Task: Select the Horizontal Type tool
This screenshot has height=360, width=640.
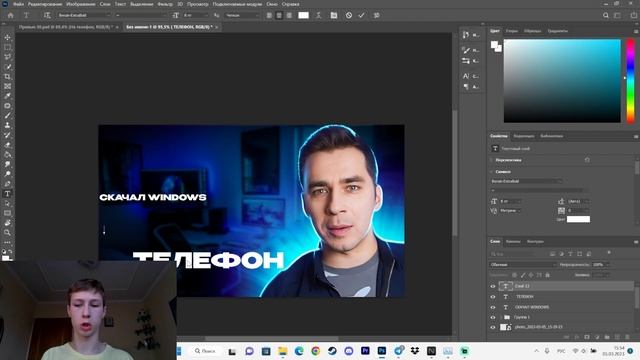Action: point(7,194)
